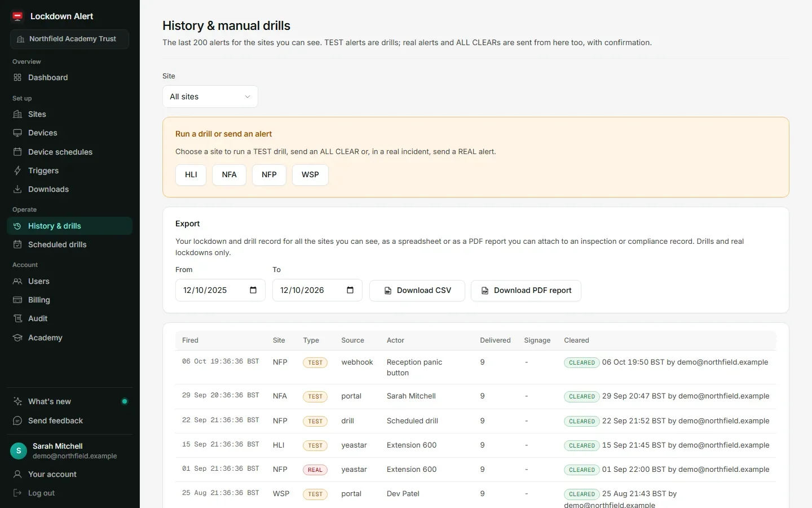
Task: Click the REAL badge in 01 Sep row
Action: tap(315, 470)
